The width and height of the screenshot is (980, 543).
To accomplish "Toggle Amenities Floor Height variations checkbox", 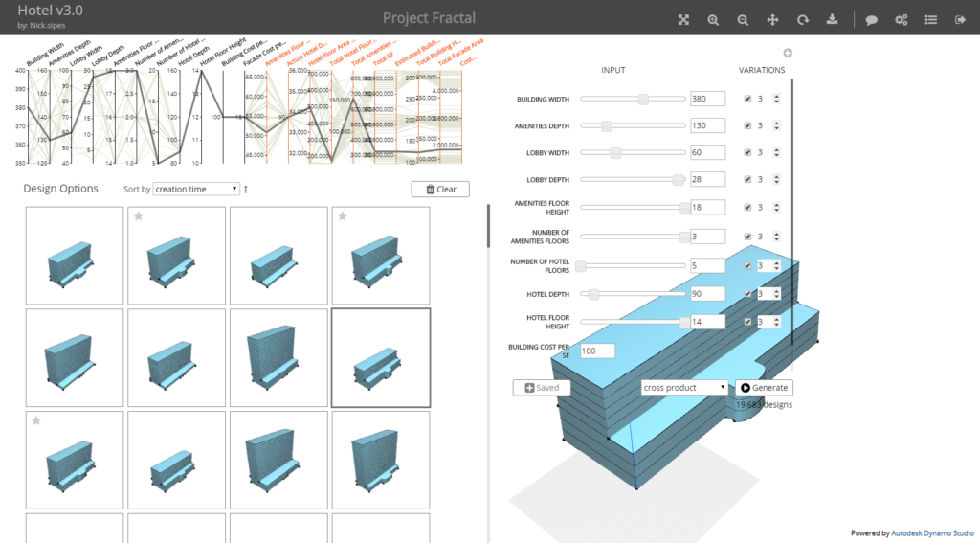I will pyautogui.click(x=747, y=207).
